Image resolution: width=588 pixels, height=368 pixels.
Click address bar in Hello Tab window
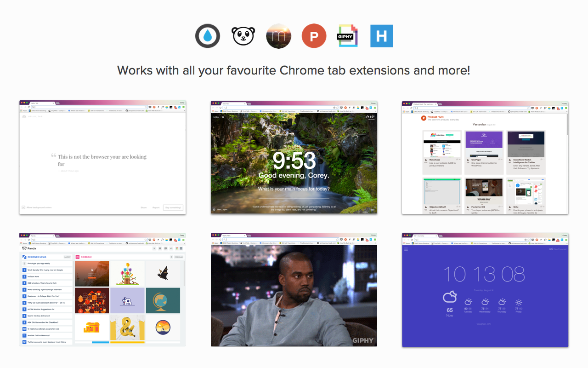tap(90, 107)
